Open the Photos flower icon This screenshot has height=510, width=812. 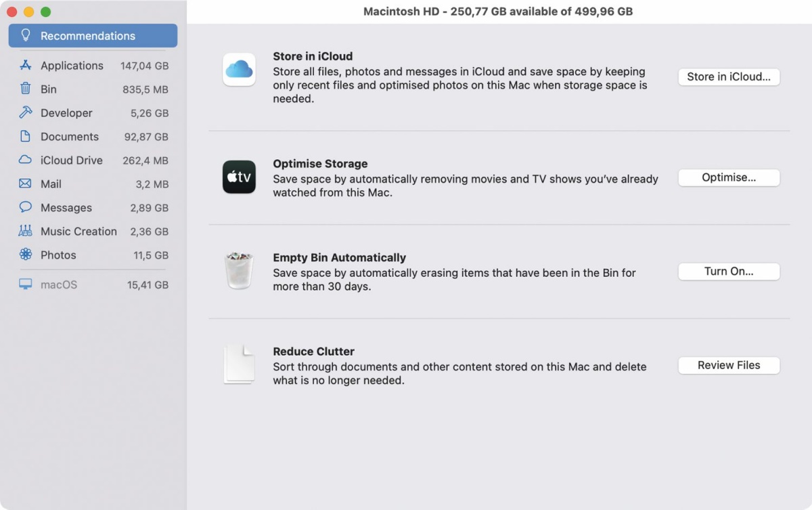coord(26,255)
